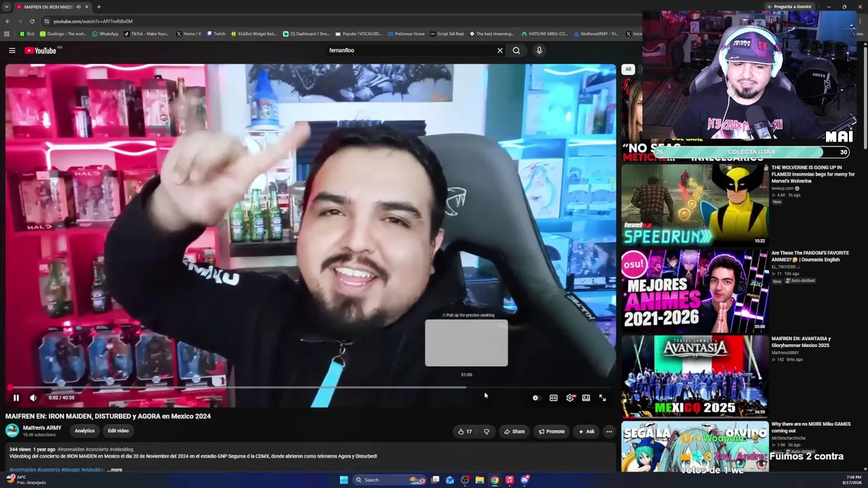Seek the video progress bar to 31:05
The width and height of the screenshot is (868, 488).
(x=467, y=387)
